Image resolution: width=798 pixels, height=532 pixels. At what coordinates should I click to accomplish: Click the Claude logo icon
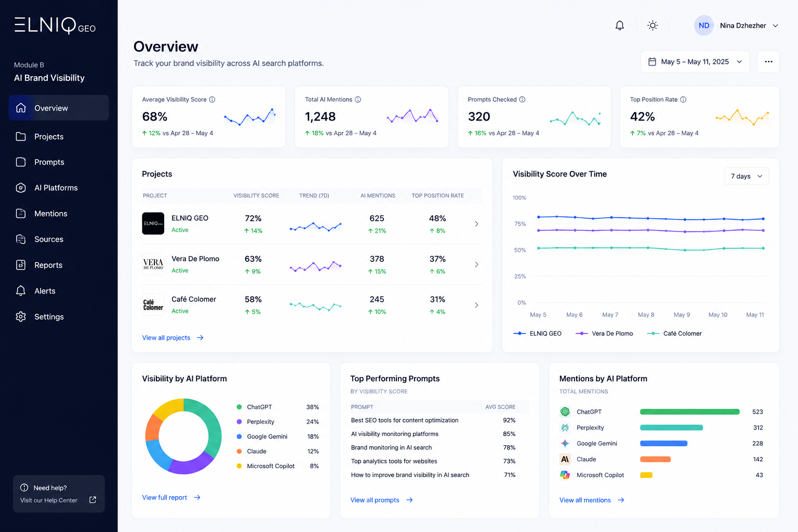pos(565,459)
